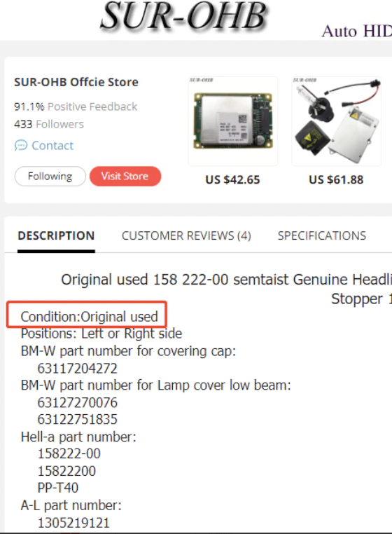Click the SUR-OHB Offcie Store name
The height and width of the screenshot is (534, 392).
[x=76, y=82]
